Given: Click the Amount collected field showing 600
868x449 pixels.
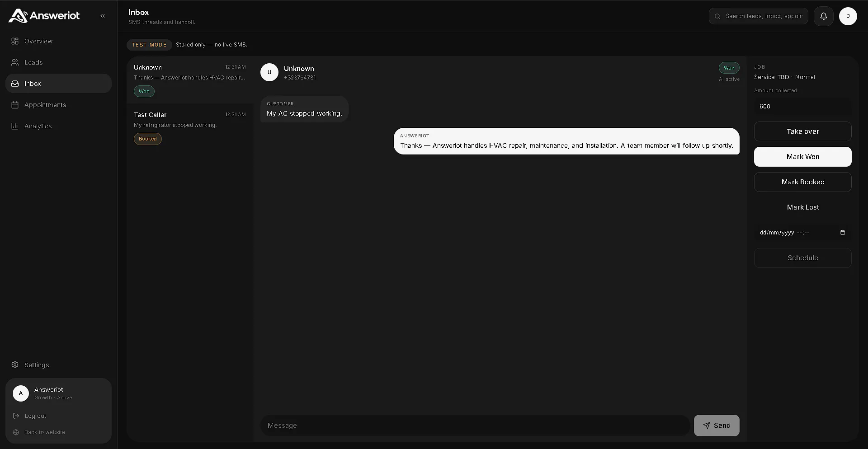Looking at the screenshot, I should 803,106.
